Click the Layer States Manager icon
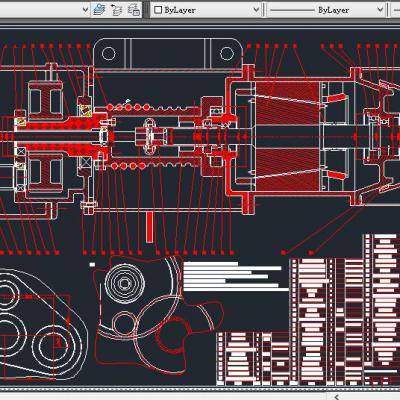400x400 pixels. pyautogui.click(x=134, y=10)
